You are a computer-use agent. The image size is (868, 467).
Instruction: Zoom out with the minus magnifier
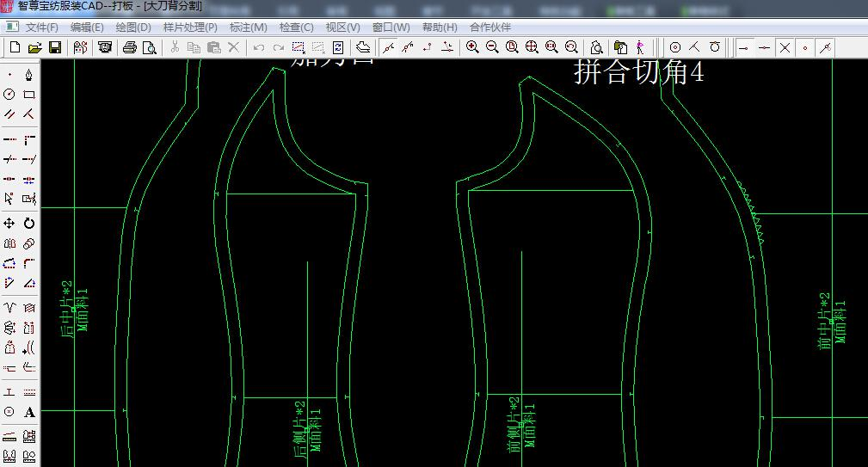tap(492, 47)
